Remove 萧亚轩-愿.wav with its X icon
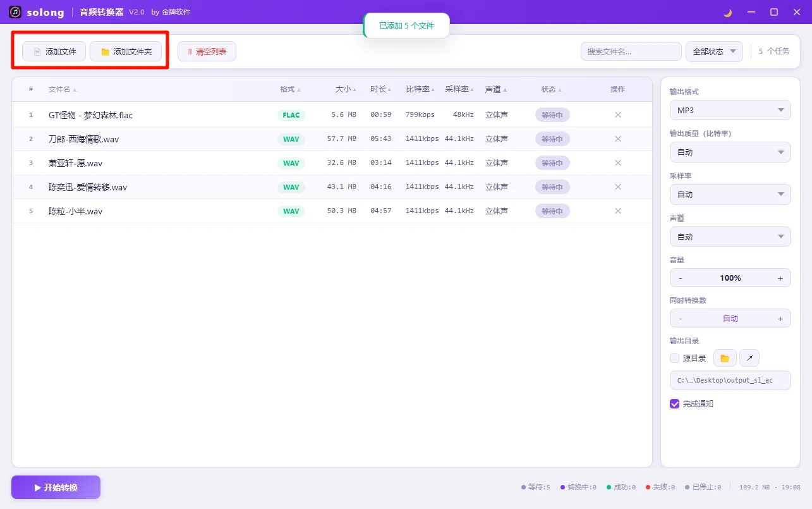 click(617, 163)
